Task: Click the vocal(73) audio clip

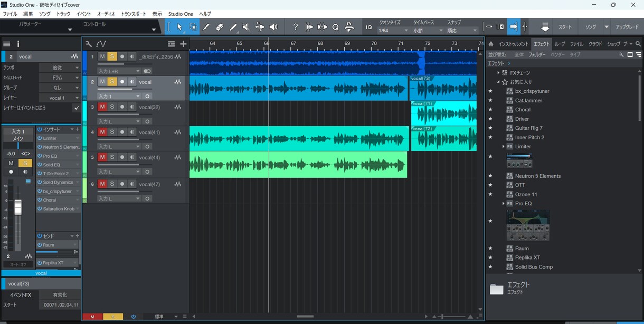Action: [443, 88]
